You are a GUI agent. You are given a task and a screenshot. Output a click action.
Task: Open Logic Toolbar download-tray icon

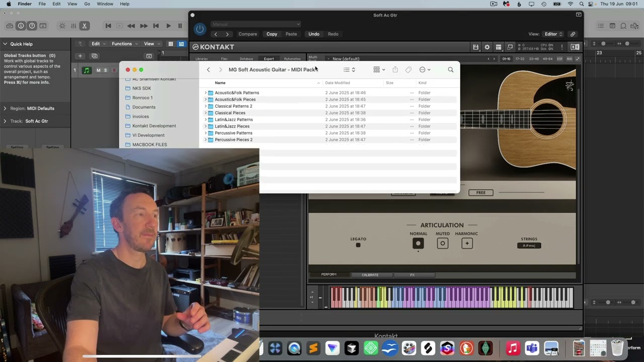43,26
